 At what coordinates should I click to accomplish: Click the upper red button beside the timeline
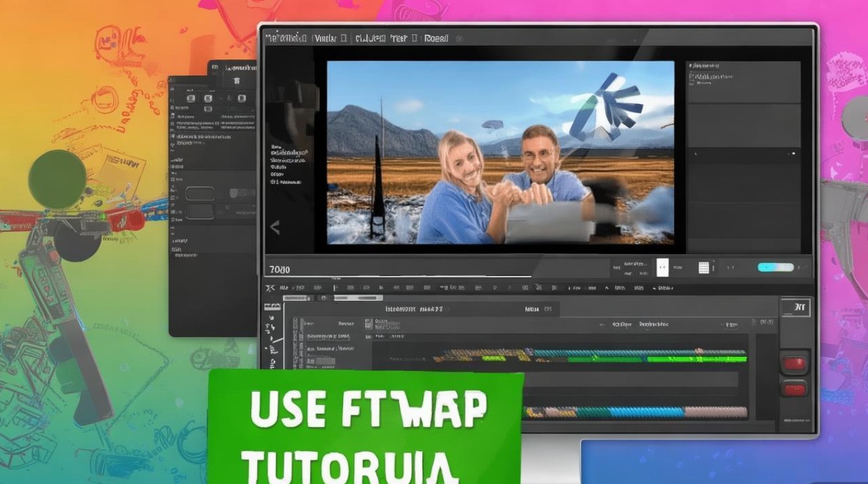click(x=794, y=362)
